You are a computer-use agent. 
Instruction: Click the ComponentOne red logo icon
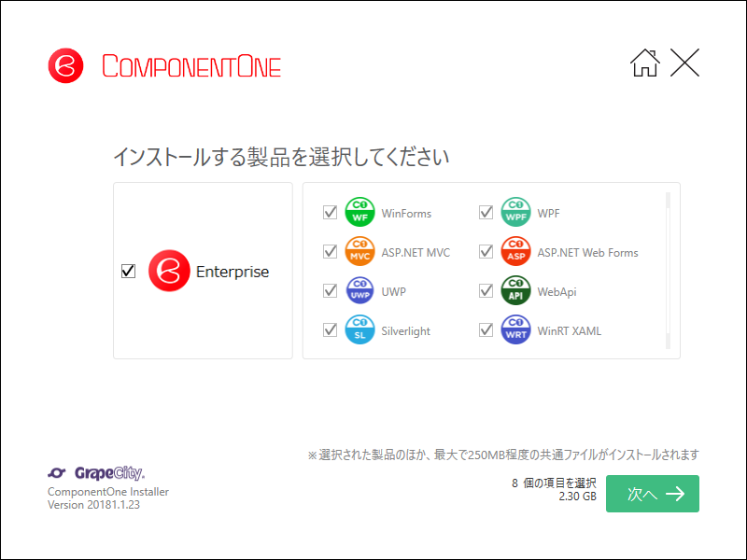(x=65, y=65)
